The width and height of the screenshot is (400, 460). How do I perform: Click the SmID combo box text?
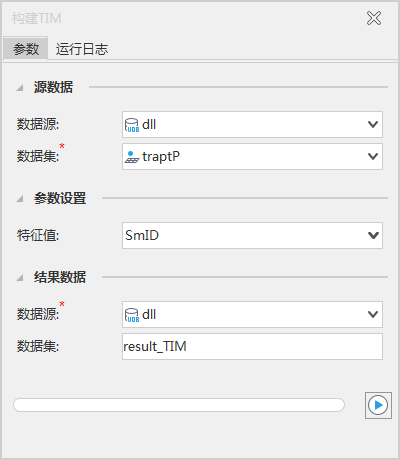(142, 235)
